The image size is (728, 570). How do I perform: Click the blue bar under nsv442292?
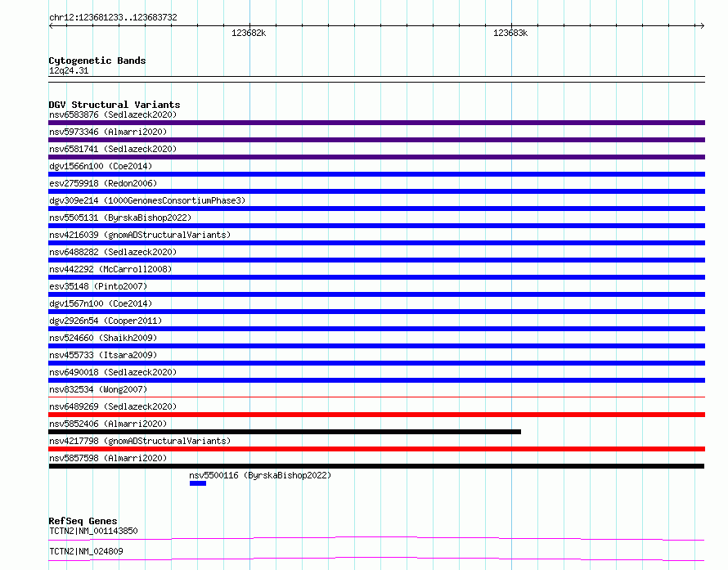coord(376,277)
